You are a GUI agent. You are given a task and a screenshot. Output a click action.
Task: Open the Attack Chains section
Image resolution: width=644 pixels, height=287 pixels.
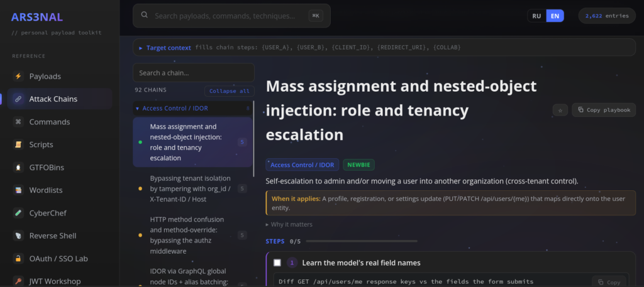tap(60, 99)
